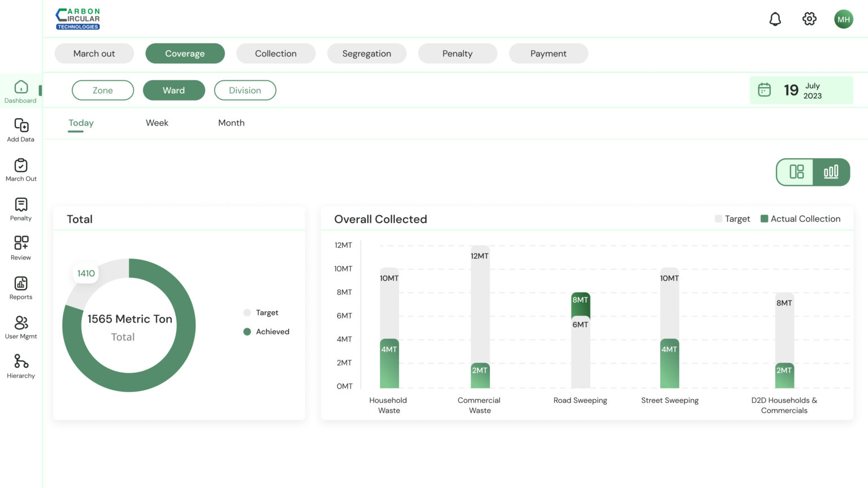Switch to grid layout view
The image size is (868, 488).
tap(796, 172)
